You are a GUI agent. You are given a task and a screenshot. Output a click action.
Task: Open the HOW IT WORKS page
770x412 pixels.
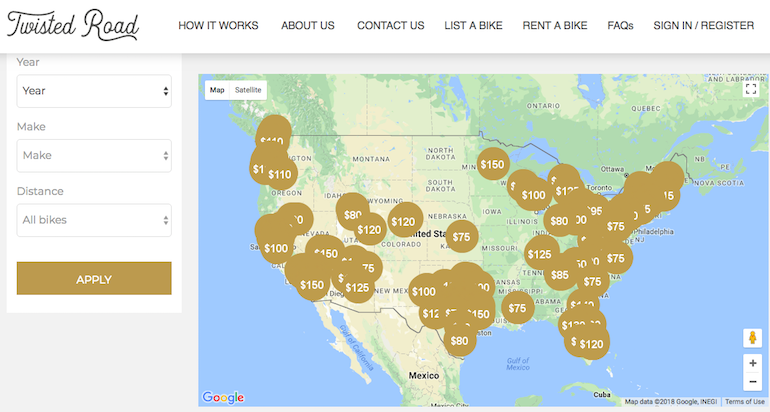pyautogui.click(x=218, y=25)
